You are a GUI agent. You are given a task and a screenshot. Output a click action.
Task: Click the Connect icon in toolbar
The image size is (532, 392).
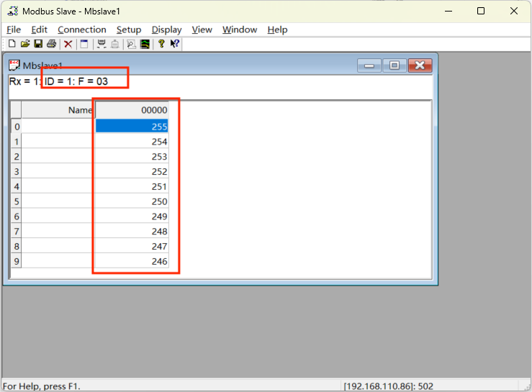pos(102,44)
